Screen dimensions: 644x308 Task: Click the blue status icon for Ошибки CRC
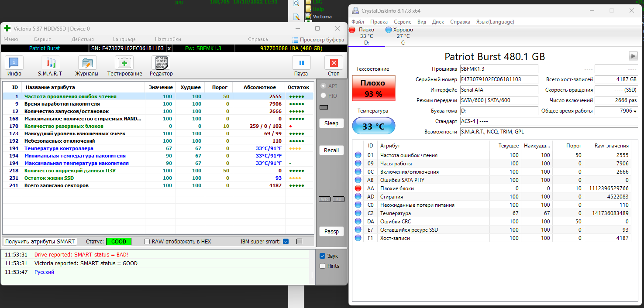pos(358,222)
